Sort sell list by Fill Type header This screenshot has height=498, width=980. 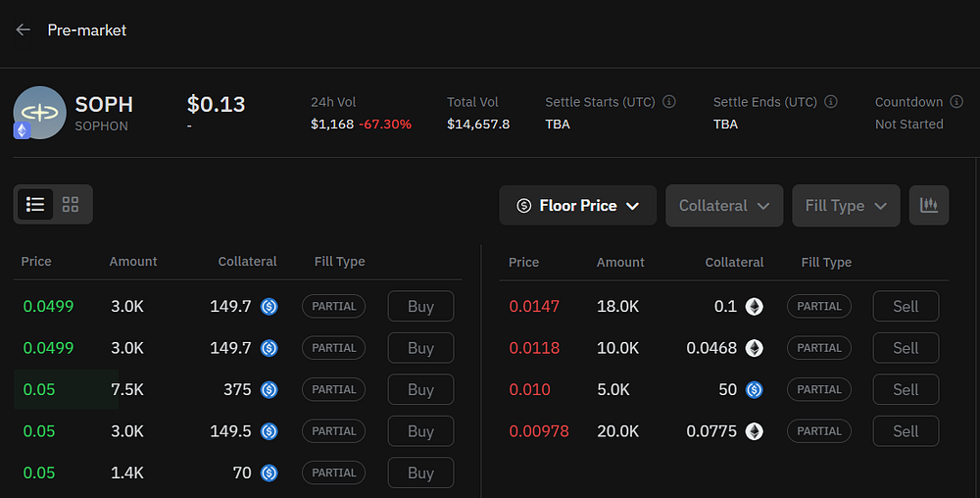pyautogui.click(x=826, y=263)
